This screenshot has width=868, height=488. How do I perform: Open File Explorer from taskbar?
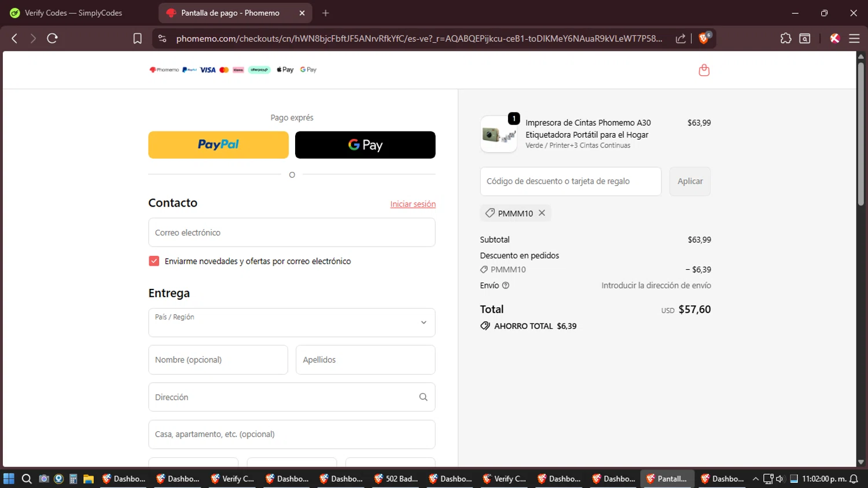tap(89, 479)
